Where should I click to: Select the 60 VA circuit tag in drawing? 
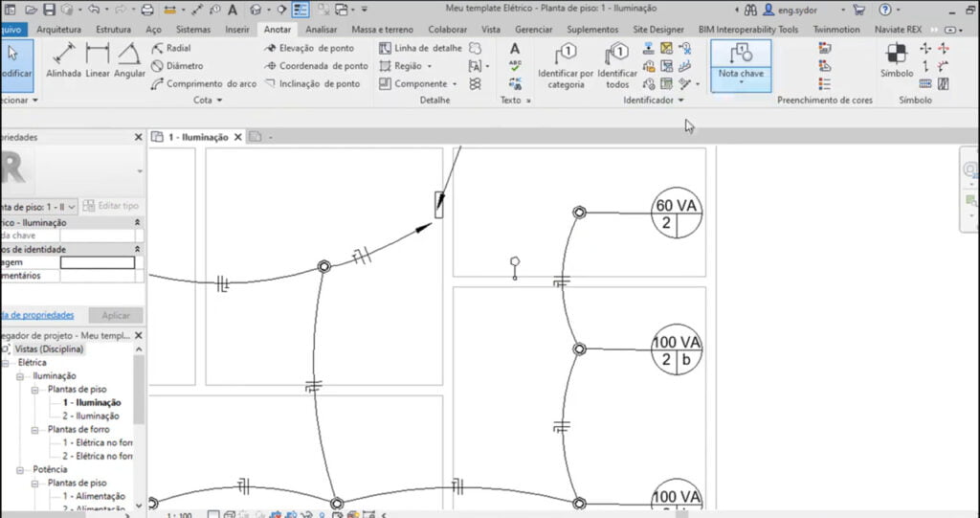coord(677,213)
